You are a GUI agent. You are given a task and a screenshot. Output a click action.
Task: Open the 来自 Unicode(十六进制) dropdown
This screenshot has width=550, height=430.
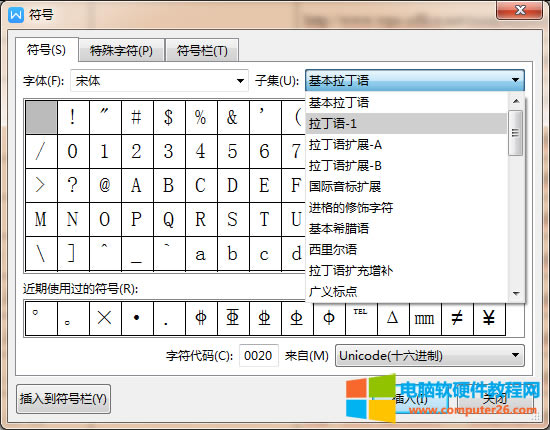[430, 356]
